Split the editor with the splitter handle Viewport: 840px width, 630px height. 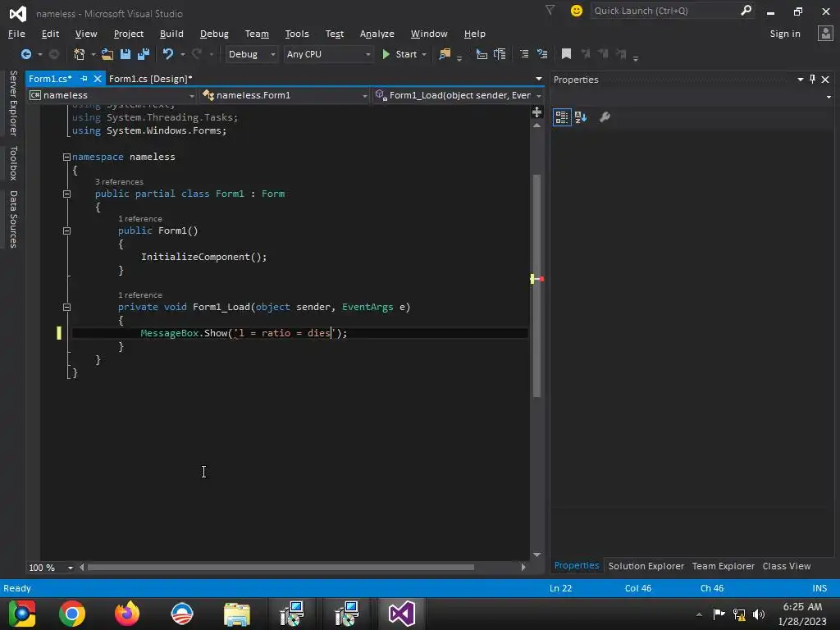click(x=536, y=112)
